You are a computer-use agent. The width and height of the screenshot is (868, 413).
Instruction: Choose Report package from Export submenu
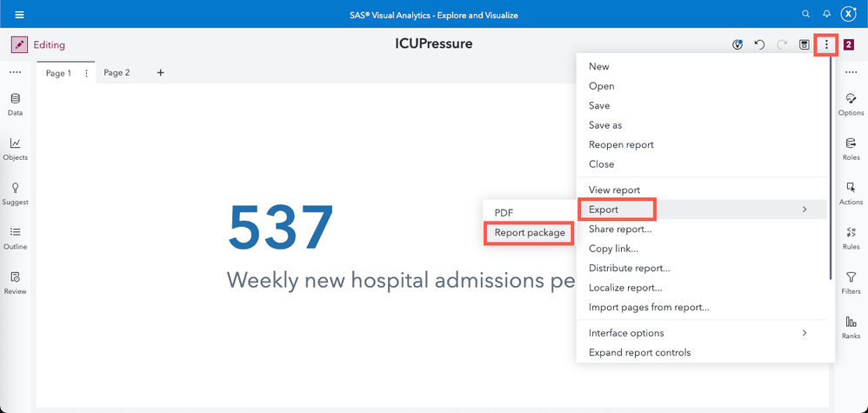[x=530, y=232]
